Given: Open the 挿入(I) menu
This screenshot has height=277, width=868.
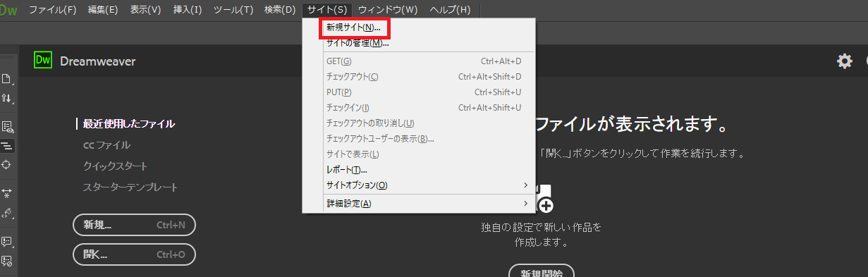Looking at the screenshot, I should (188, 10).
